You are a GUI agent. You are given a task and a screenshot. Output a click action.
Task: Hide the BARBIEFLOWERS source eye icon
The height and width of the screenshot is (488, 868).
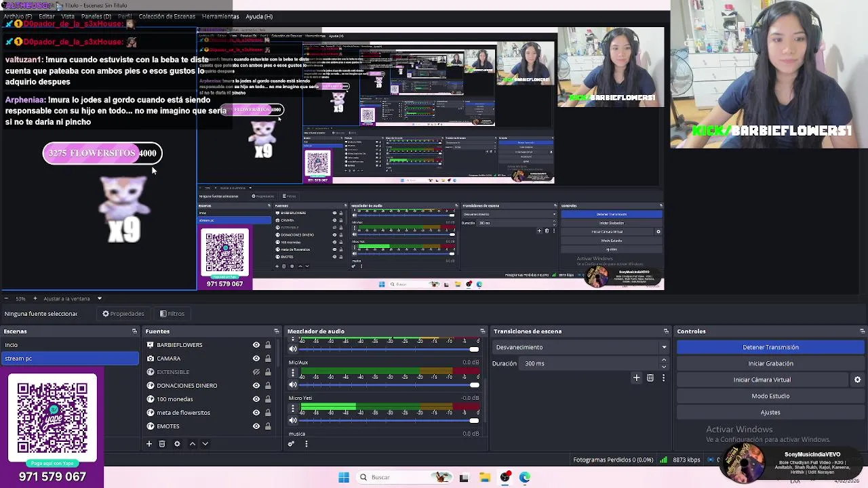pyautogui.click(x=256, y=345)
